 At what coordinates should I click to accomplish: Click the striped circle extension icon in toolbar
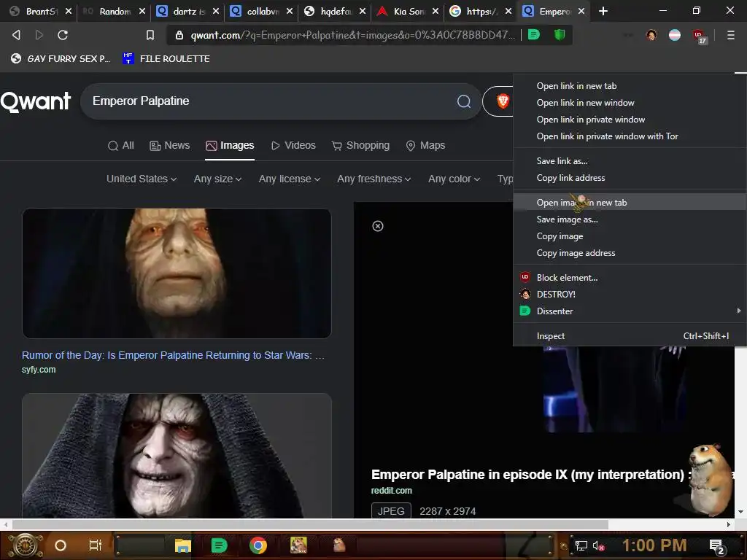(x=675, y=35)
